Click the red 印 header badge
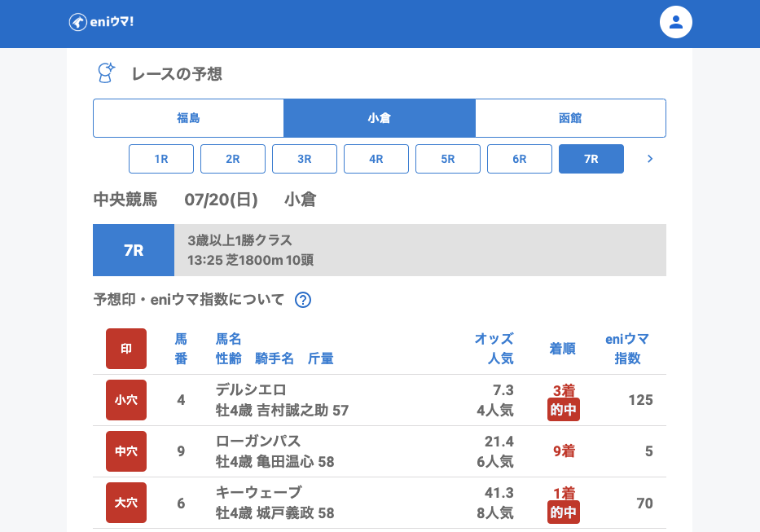This screenshot has height=532, width=760. pyautogui.click(x=126, y=349)
